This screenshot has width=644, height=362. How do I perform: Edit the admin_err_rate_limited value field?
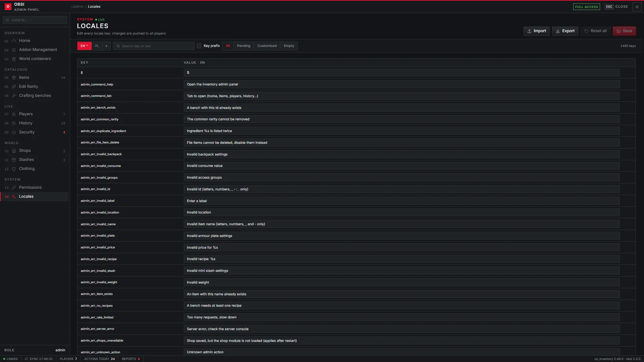point(401,317)
